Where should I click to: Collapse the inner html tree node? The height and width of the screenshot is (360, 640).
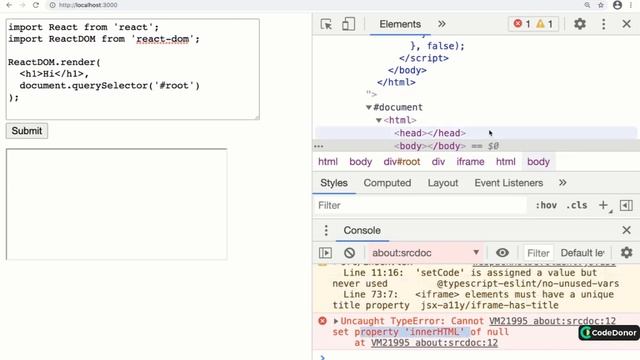tap(379, 120)
